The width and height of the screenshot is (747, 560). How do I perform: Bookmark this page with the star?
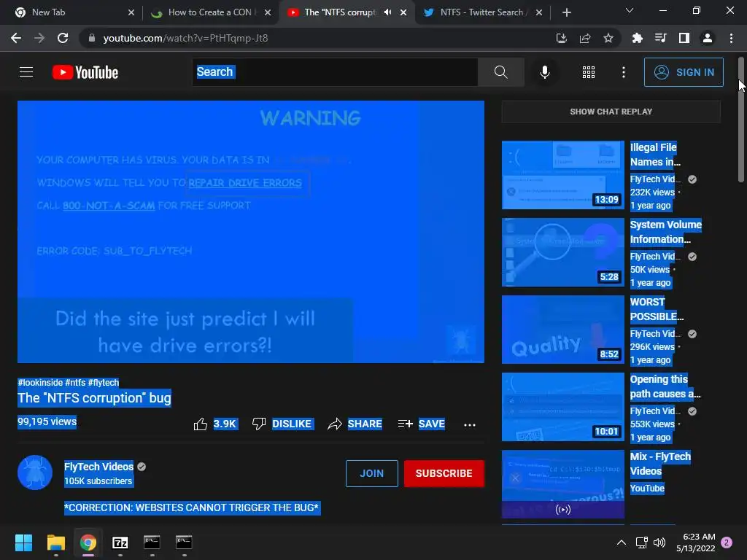click(608, 38)
